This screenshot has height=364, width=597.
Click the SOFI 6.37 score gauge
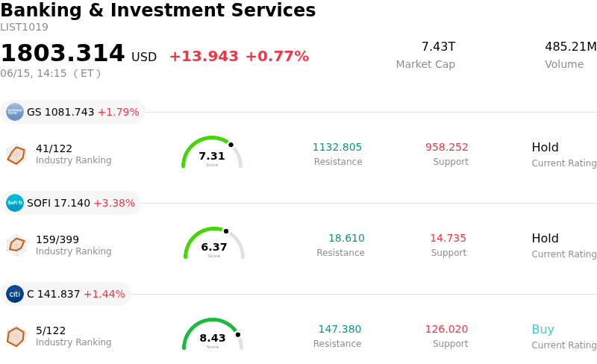coord(214,243)
